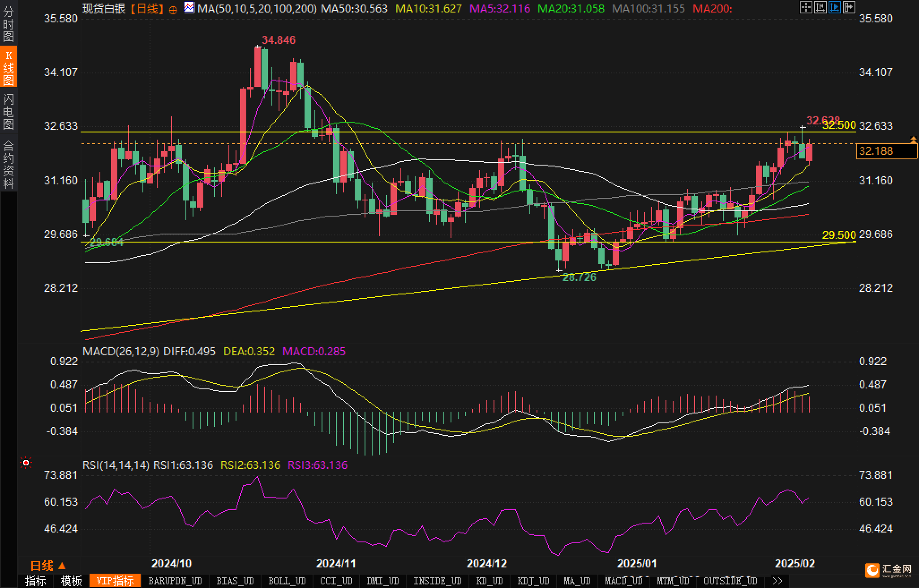Click the MA(50,10,5,20,100,200) indicator label
This screenshot has width=919, height=588.
click(257, 9)
